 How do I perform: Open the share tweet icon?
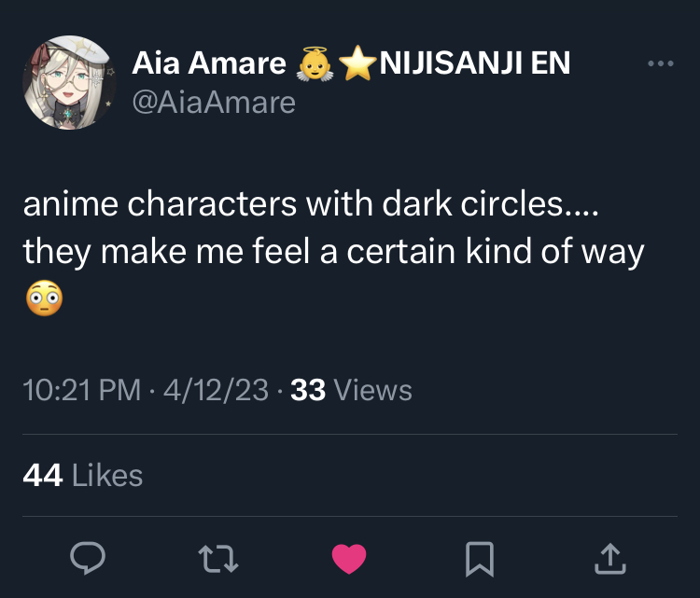point(609,558)
